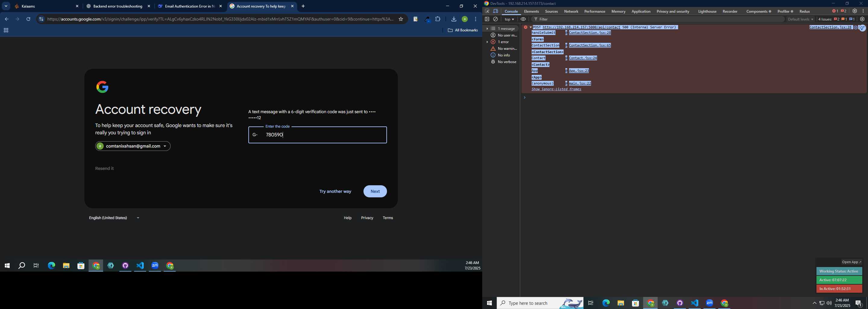Viewport: 868px width, 309px height.
Task: Open the Redux tab in DevTools
Action: coord(805,11)
